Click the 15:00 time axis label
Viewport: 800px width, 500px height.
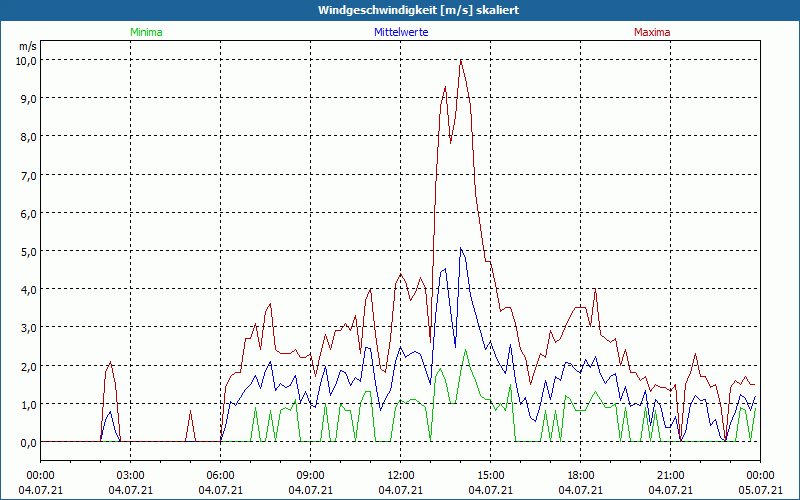pos(491,475)
